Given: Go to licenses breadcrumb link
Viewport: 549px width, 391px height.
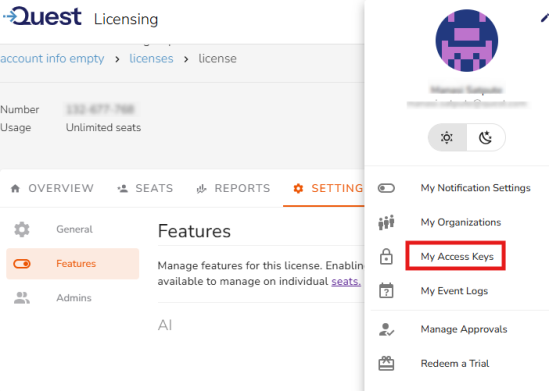Looking at the screenshot, I should pyautogui.click(x=151, y=58).
